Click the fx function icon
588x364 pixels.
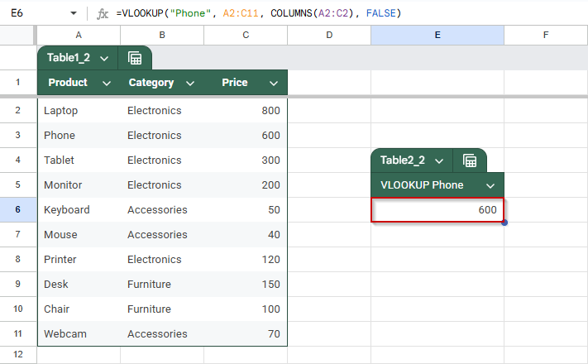[x=103, y=13]
